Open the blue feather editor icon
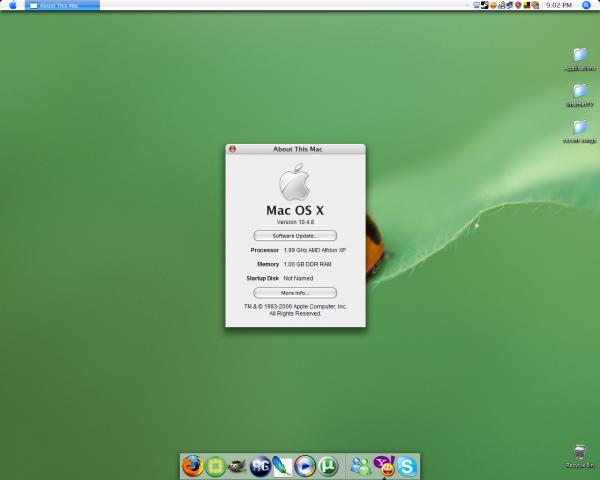This screenshot has height=480, width=600. coord(282,467)
